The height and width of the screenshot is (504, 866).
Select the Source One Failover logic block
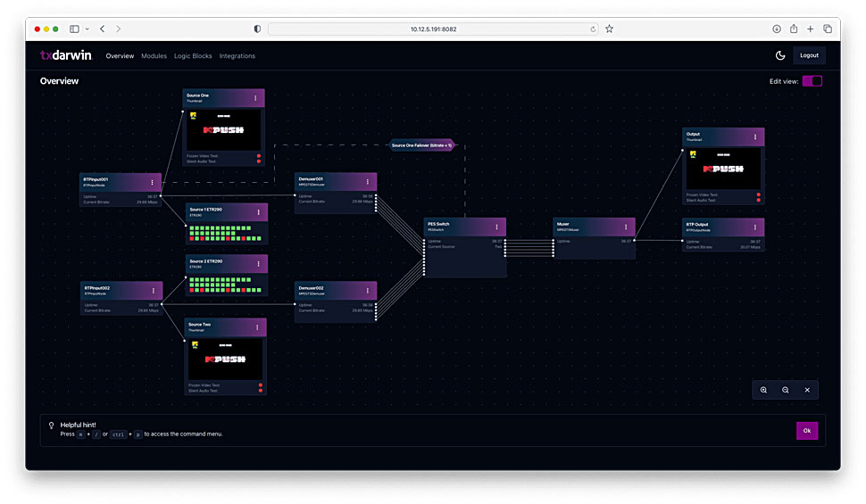point(422,145)
